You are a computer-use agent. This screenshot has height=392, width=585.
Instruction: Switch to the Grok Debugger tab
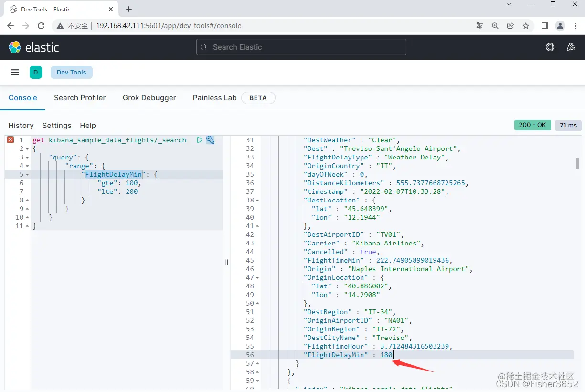149,97
